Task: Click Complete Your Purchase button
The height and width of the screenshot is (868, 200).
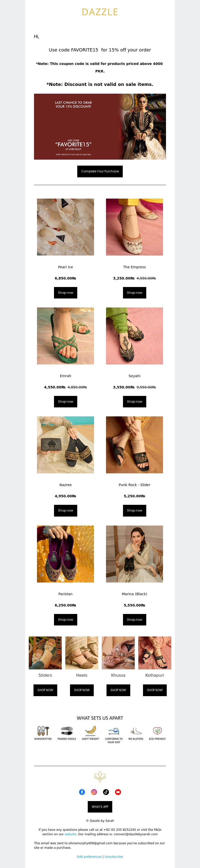Action: click(100, 171)
